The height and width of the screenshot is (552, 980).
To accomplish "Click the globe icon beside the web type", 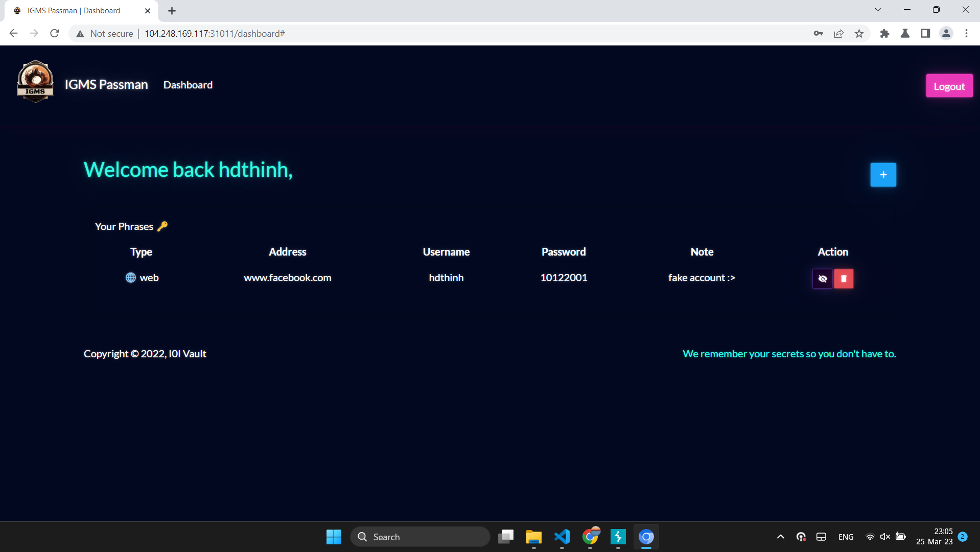I will click(x=130, y=278).
